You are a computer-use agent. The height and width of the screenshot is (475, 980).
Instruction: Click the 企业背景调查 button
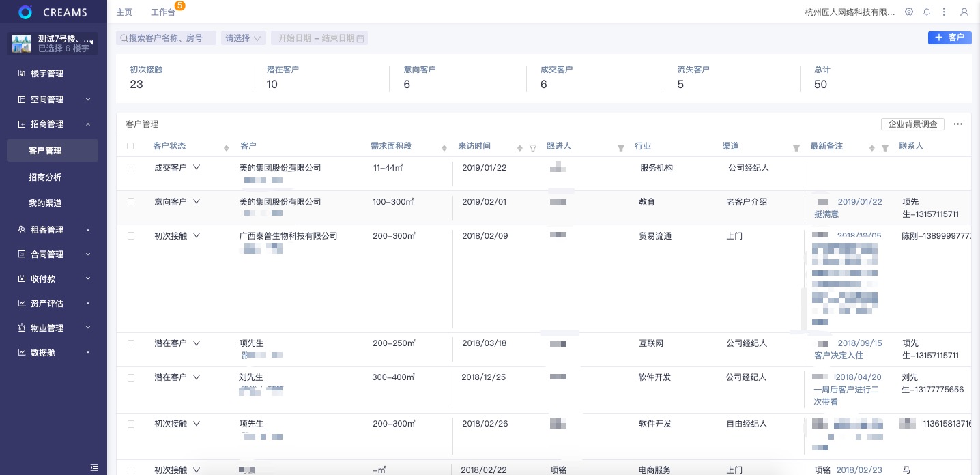click(x=912, y=124)
